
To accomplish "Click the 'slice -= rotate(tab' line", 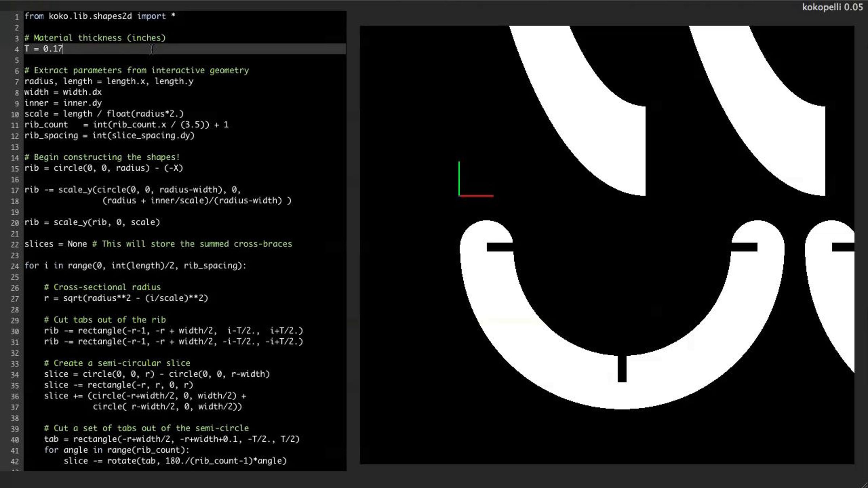I will pyautogui.click(x=175, y=461).
